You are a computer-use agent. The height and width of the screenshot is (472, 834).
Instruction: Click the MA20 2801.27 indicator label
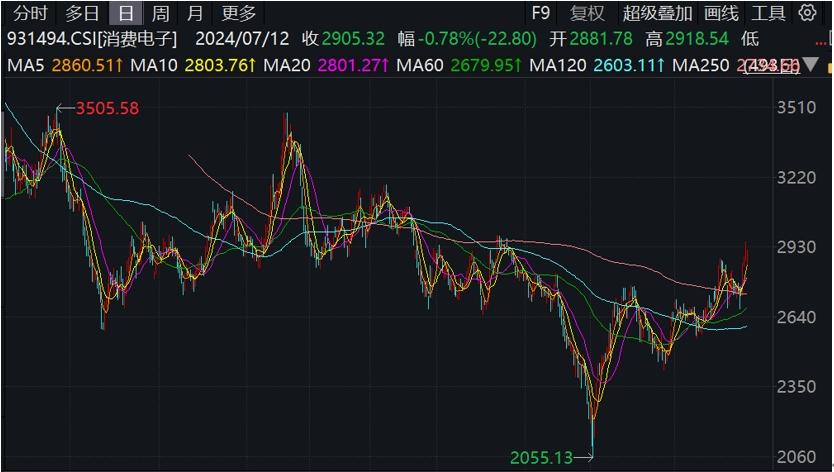click(x=327, y=65)
